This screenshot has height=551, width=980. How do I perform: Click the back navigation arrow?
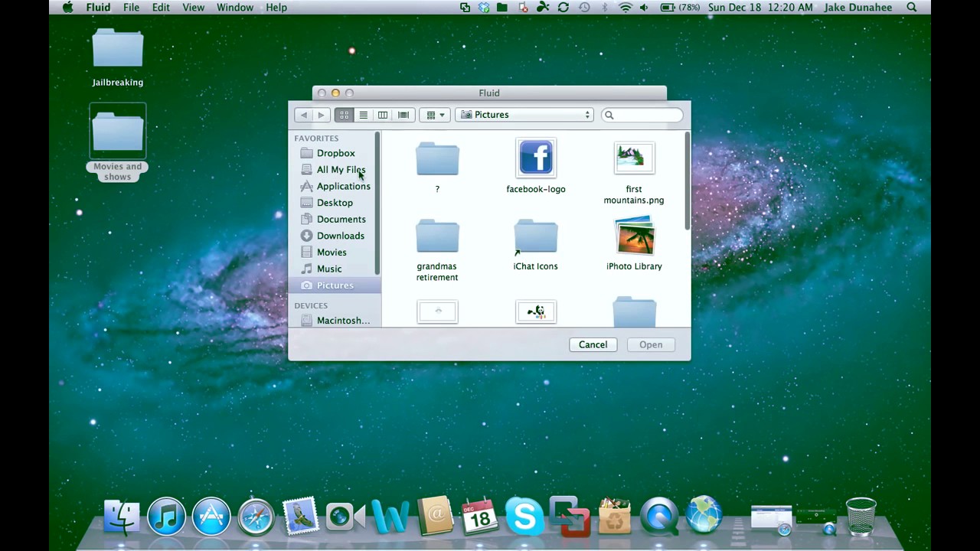(303, 115)
